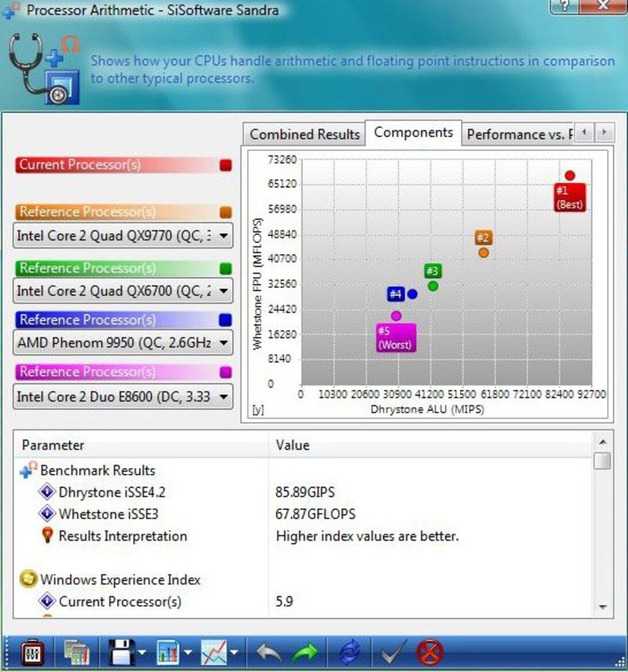Click the Whetstone FPU (MFLOPS) axis label
The height and width of the screenshot is (672, 628).
tap(257, 284)
